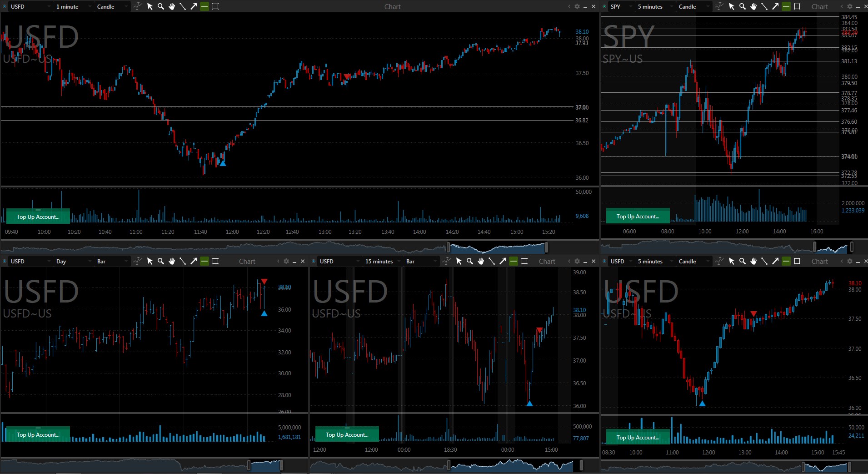Click Top Up Account on USFD 15 minutes chart
The width and height of the screenshot is (868, 474).
click(347, 434)
